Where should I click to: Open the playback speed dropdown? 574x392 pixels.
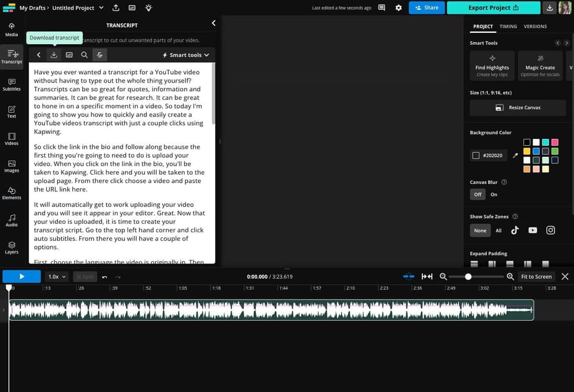tap(56, 276)
